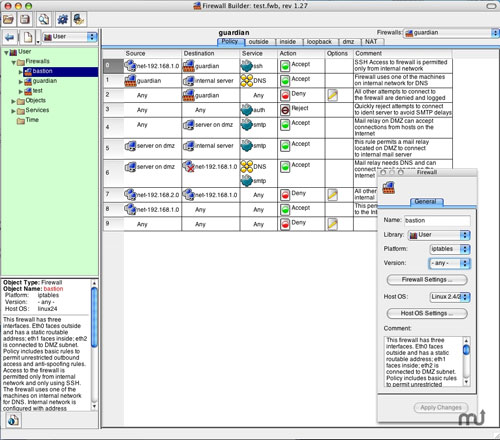Viewport: 500px width, 440px height.
Task: Click the smtp service icon in rule 6
Action: tap(247, 181)
